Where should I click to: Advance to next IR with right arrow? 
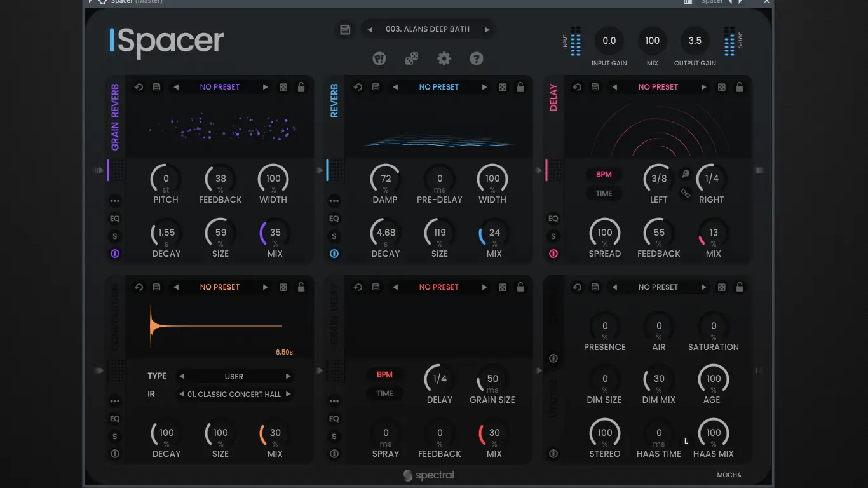pyautogui.click(x=288, y=394)
